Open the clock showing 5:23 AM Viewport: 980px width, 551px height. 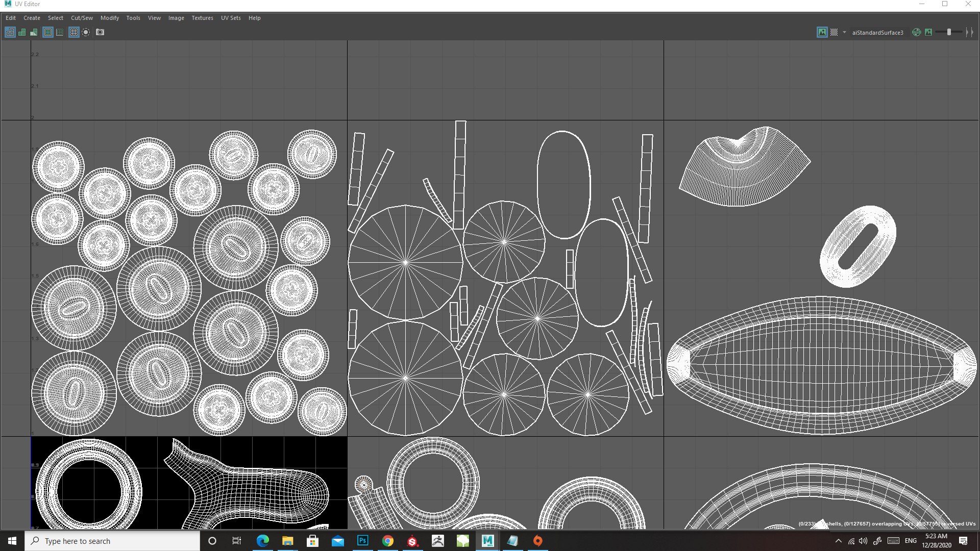coord(936,541)
